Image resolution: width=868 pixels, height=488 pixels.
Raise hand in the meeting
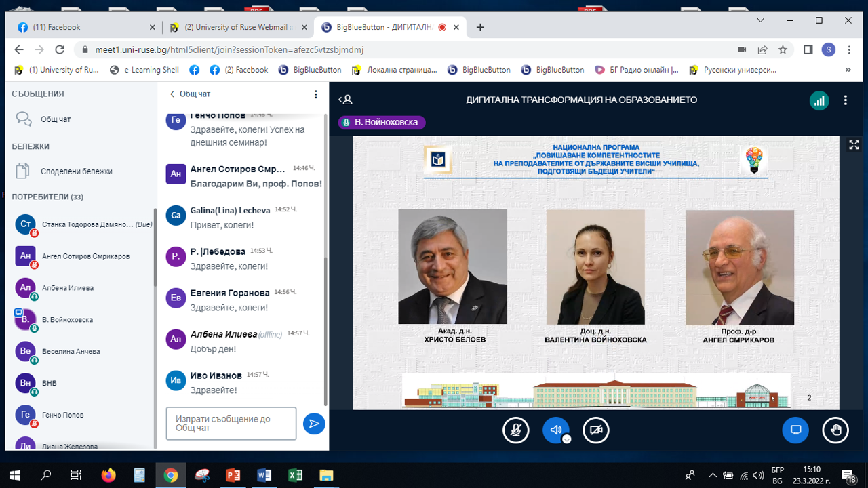coord(835,430)
